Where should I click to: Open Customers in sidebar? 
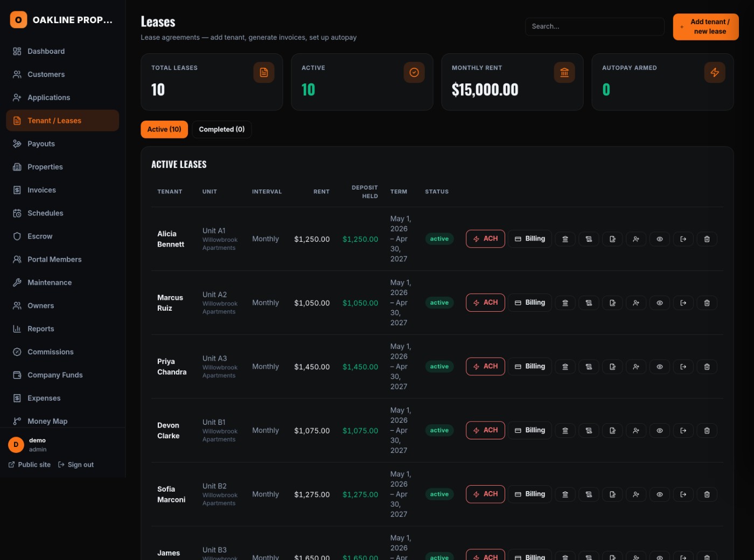[62, 74]
